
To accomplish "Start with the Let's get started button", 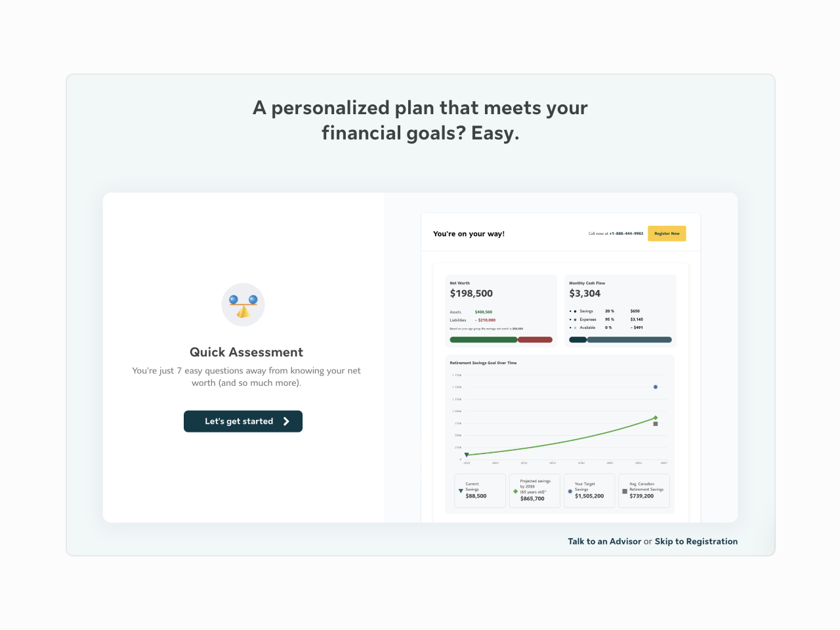I will click(243, 421).
